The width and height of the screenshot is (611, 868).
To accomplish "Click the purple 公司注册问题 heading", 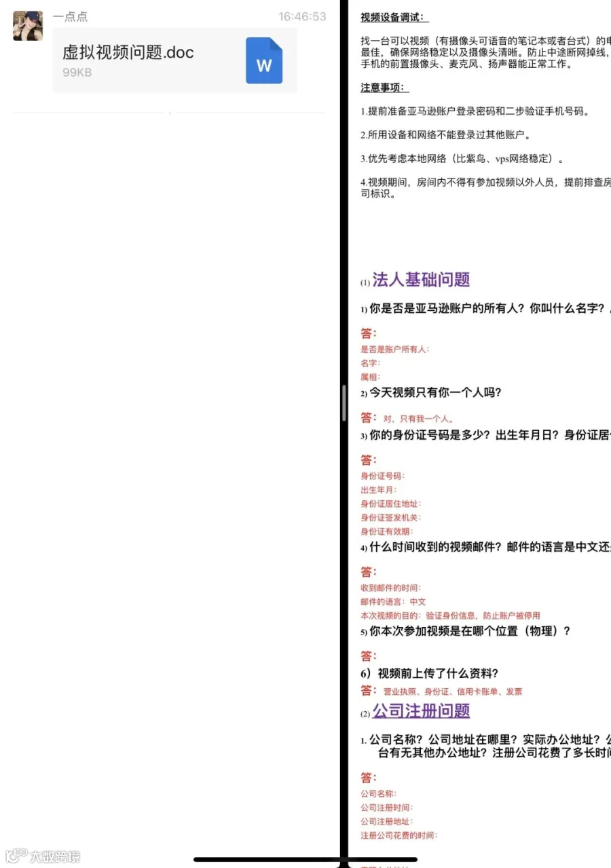I will [x=421, y=711].
